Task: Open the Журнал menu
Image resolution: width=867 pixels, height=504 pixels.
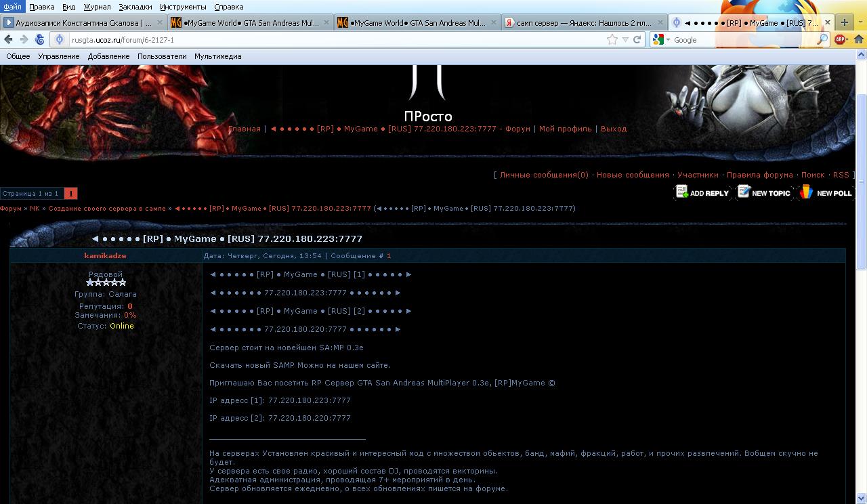Action: tap(97, 7)
